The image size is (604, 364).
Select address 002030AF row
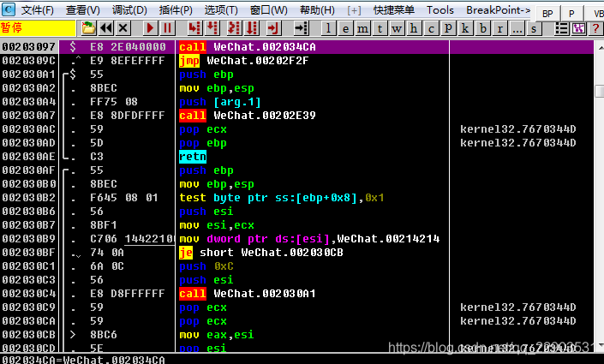tap(29, 170)
